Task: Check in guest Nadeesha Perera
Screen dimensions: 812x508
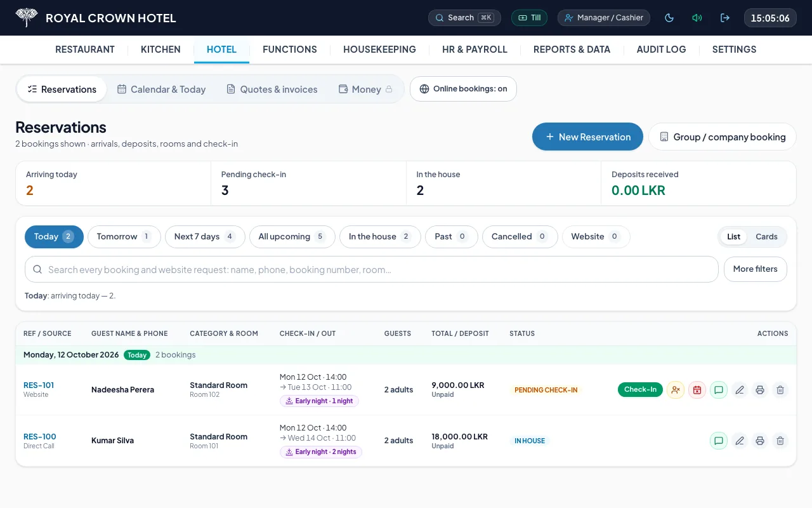Action: [x=640, y=390]
